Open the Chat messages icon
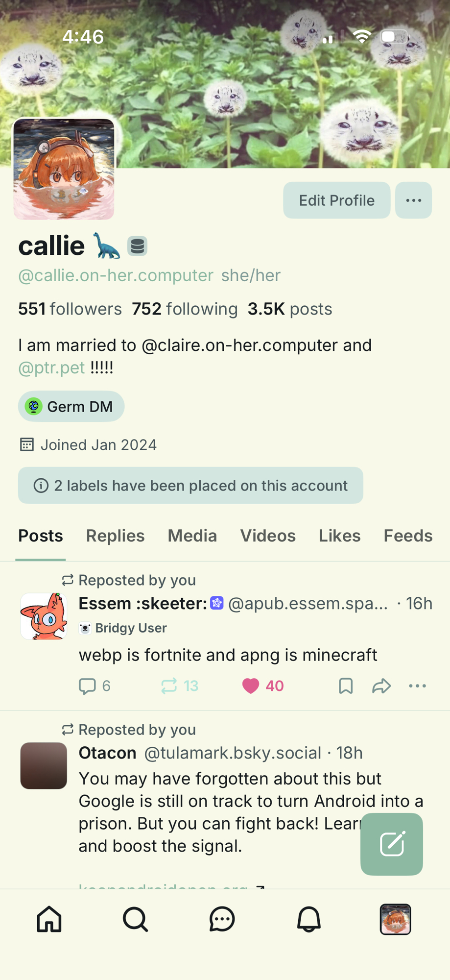 [222, 919]
